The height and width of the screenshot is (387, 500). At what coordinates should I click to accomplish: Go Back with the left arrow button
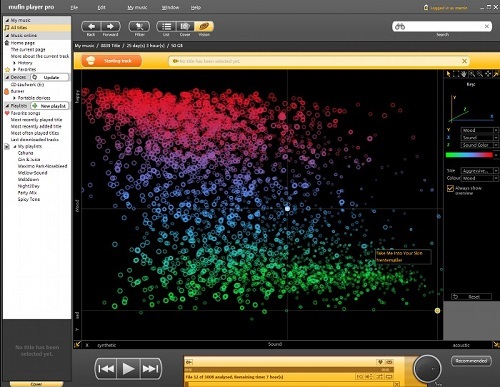(91, 26)
